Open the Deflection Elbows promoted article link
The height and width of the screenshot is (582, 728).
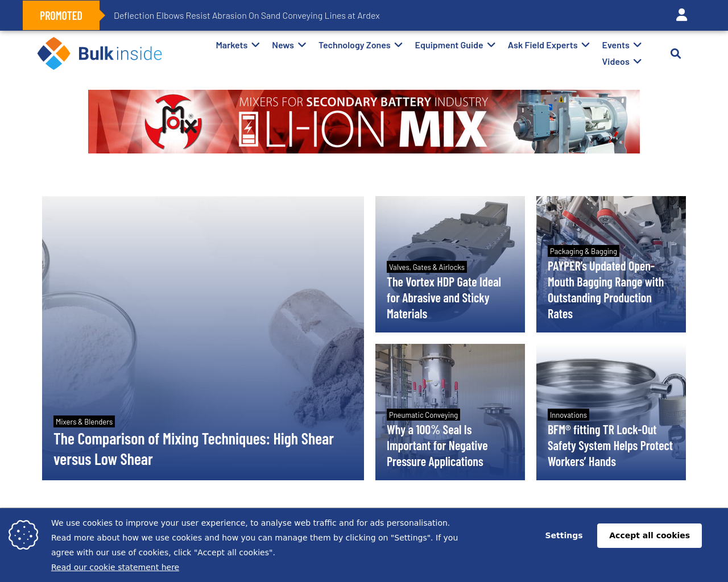[247, 15]
